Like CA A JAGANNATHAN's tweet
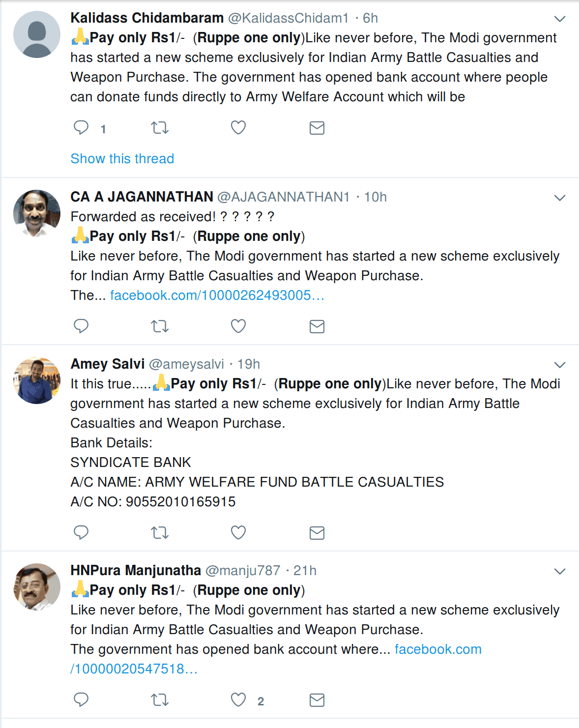This screenshot has height=728, width=579. click(x=238, y=326)
